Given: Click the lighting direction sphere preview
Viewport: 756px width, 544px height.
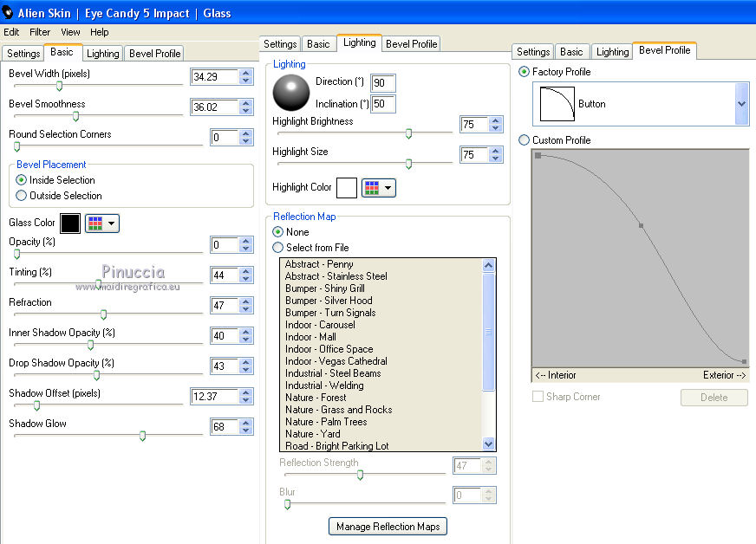Looking at the screenshot, I should (291, 93).
